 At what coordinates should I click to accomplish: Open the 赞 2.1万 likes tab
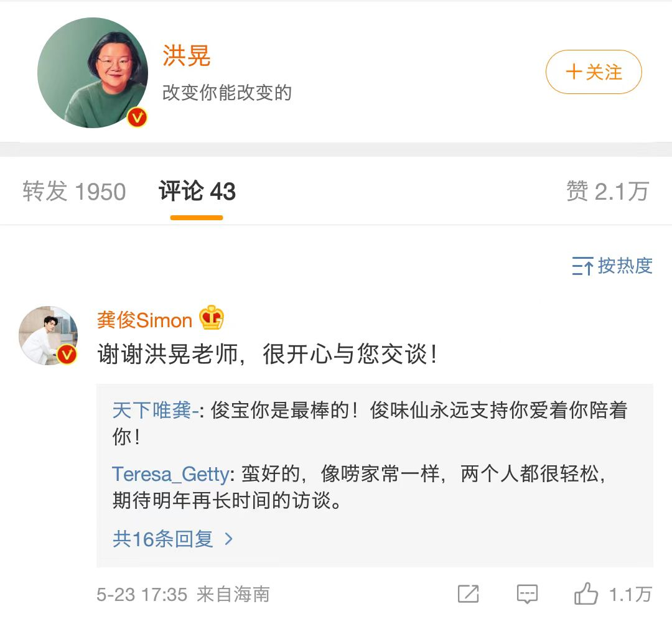click(x=607, y=192)
